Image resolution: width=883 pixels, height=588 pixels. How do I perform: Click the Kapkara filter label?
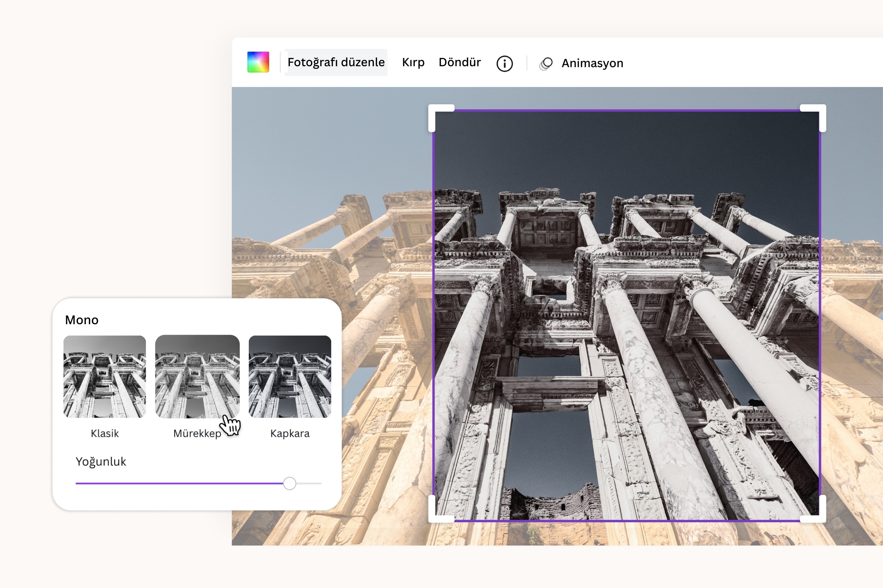pyautogui.click(x=290, y=433)
